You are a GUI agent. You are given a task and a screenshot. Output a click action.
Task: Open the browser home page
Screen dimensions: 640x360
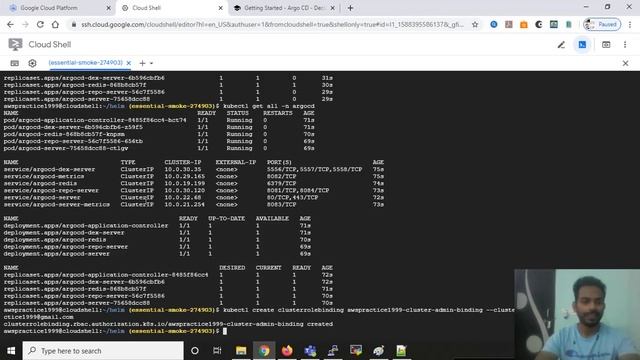pyautogui.click(x=55, y=24)
